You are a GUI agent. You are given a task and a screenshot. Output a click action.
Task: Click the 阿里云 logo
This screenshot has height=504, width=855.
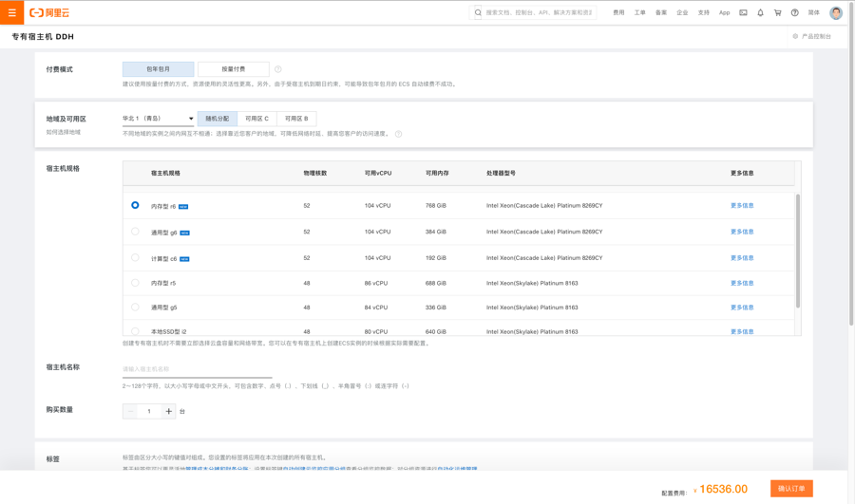pyautogui.click(x=49, y=12)
